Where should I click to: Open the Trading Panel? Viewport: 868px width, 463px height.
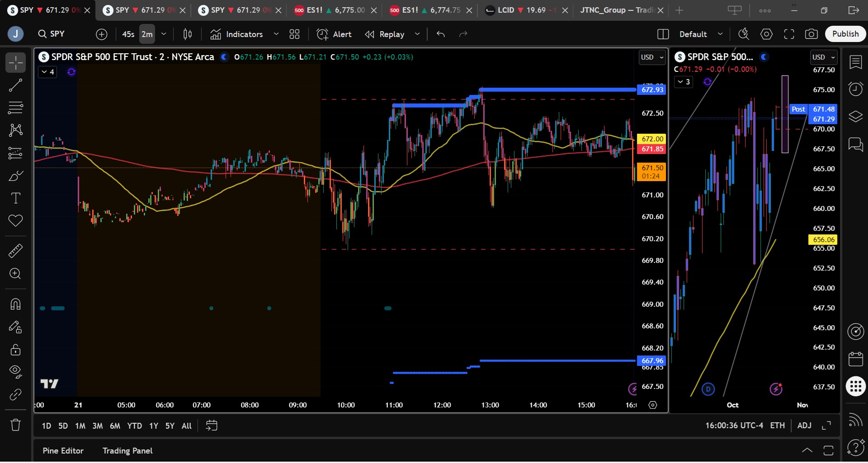(127, 451)
